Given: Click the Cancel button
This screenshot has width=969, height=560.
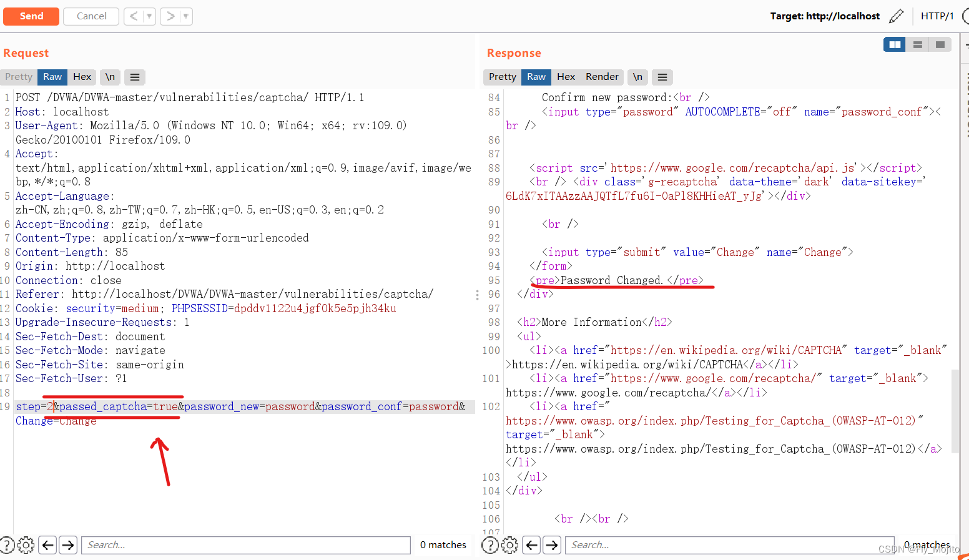Looking at the screenshot, I should (x=91, y=16).
